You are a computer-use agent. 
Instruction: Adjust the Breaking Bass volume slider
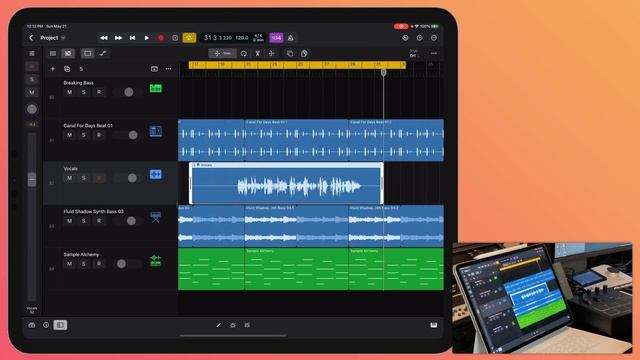pos(128,92)
